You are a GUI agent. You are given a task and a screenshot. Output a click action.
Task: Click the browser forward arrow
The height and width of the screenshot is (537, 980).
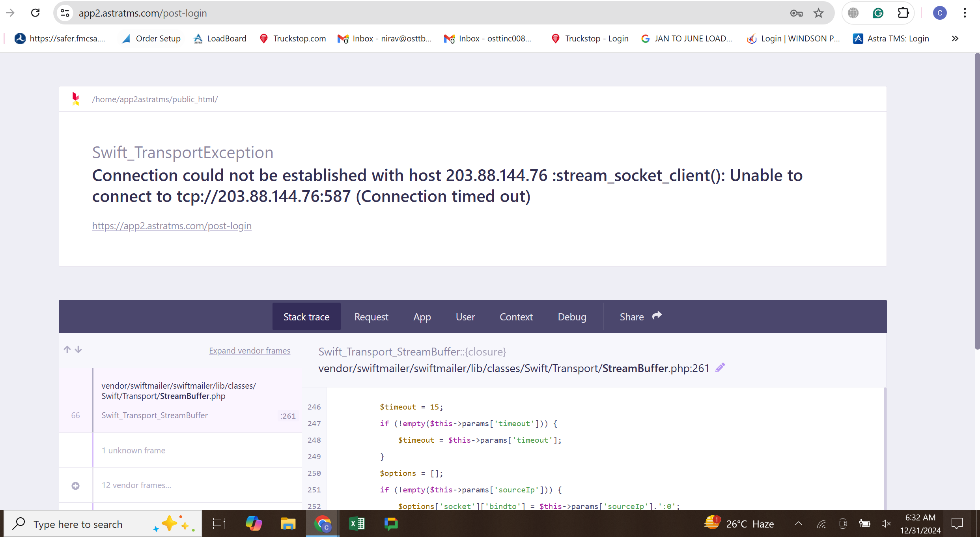pyautogui.click(x=11, y=13)
